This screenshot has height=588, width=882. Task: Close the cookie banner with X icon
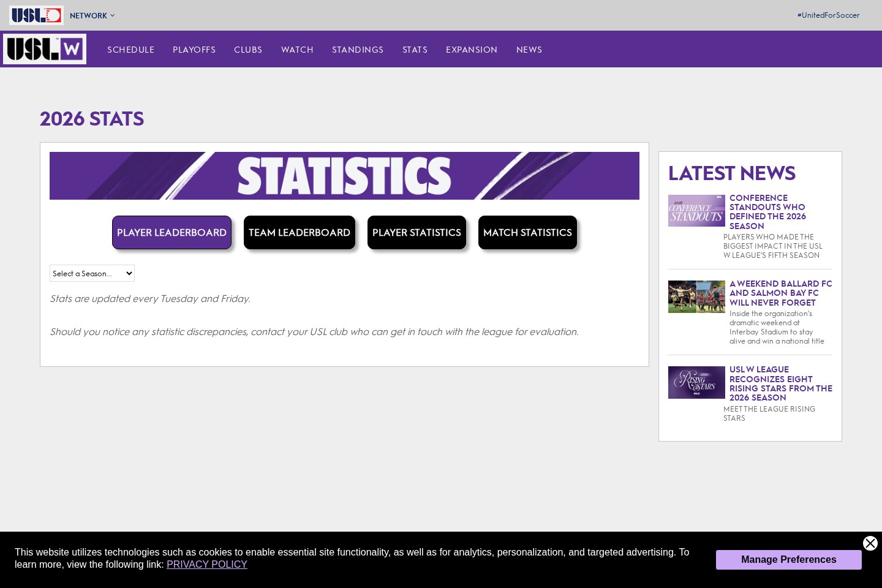coord(870,543)
